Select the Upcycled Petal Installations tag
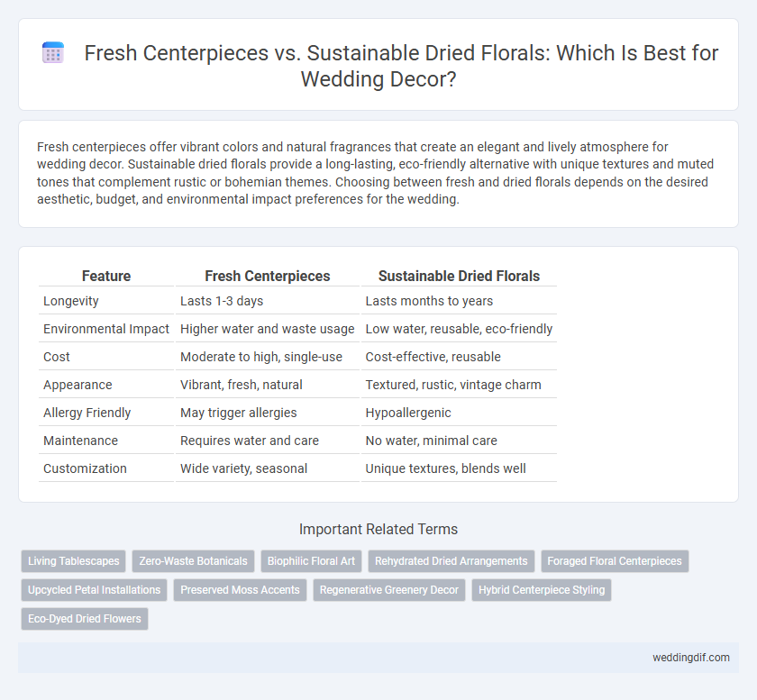Screen dimensions: 757x700 94,590
